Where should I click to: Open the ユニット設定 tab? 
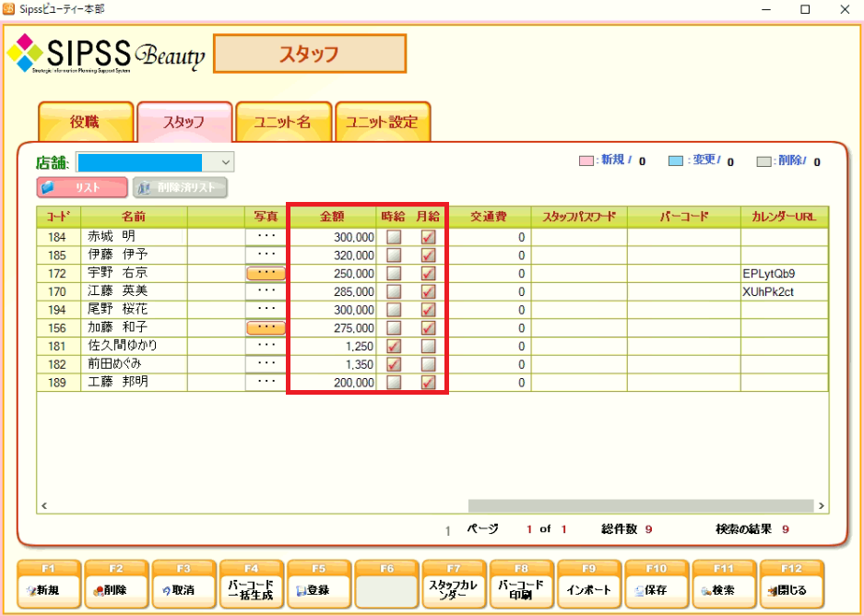click(x=383, y=122)
